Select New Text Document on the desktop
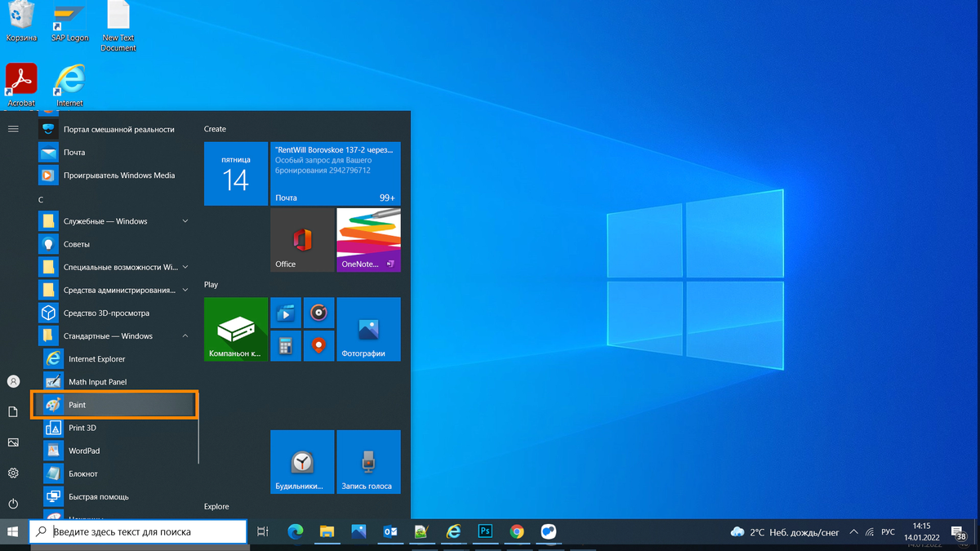Viewport: 980px width, 551px height. pos(118,27)
